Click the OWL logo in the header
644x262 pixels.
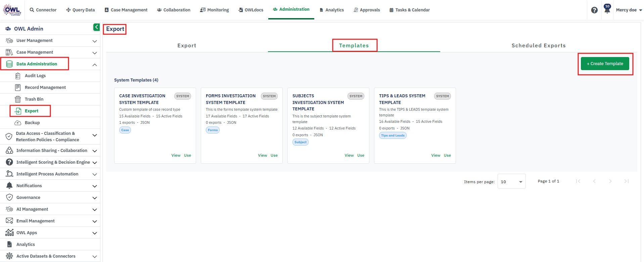pyautogui.click(x=12, y=10)
